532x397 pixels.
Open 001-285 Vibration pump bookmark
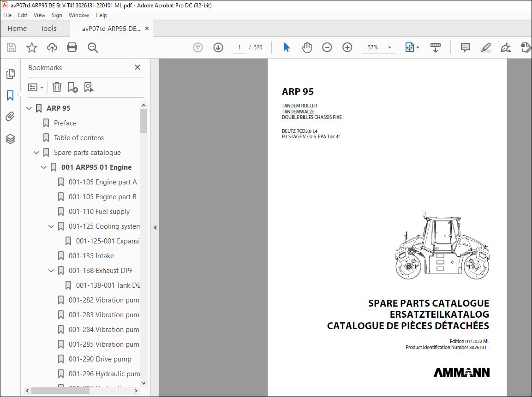tap(104, 344)
